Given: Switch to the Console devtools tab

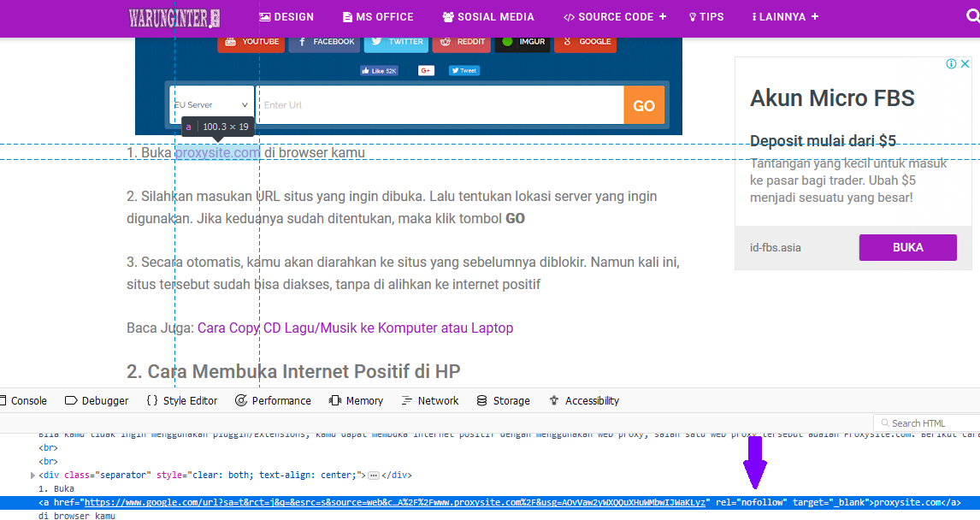Looking at the screenshot, I should tap(24, 400).
